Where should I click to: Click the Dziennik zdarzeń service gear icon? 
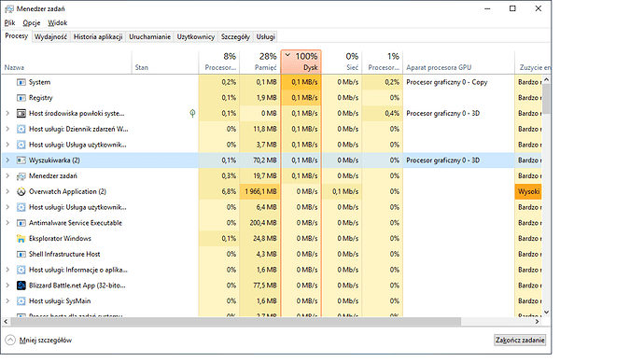tap(21, 130)
